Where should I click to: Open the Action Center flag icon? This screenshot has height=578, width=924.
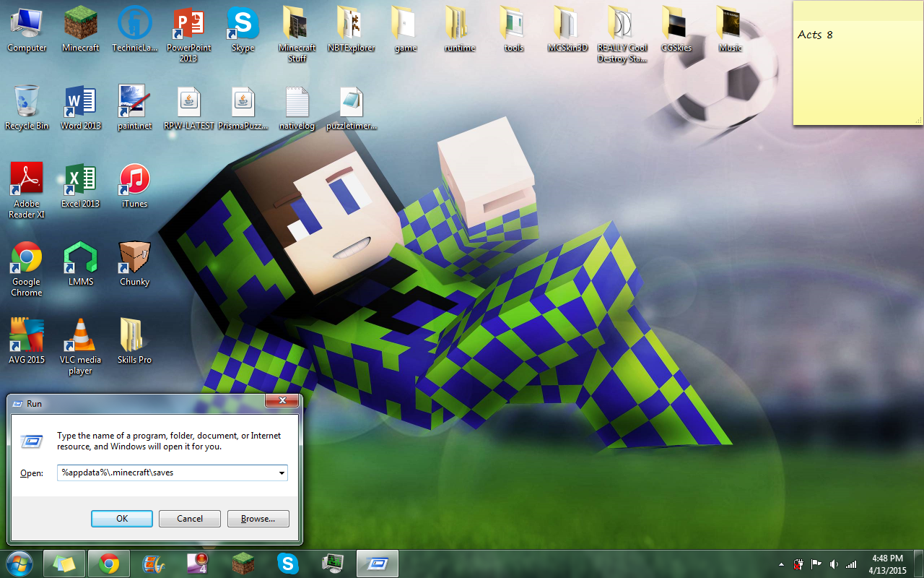tap(816, 564)
